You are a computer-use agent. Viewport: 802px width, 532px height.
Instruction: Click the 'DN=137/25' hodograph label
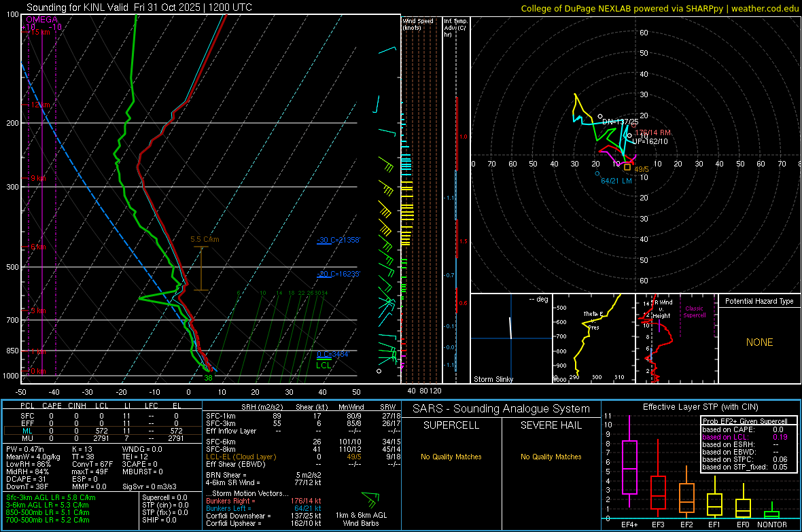pyautogui.click(x=620, y=122)
